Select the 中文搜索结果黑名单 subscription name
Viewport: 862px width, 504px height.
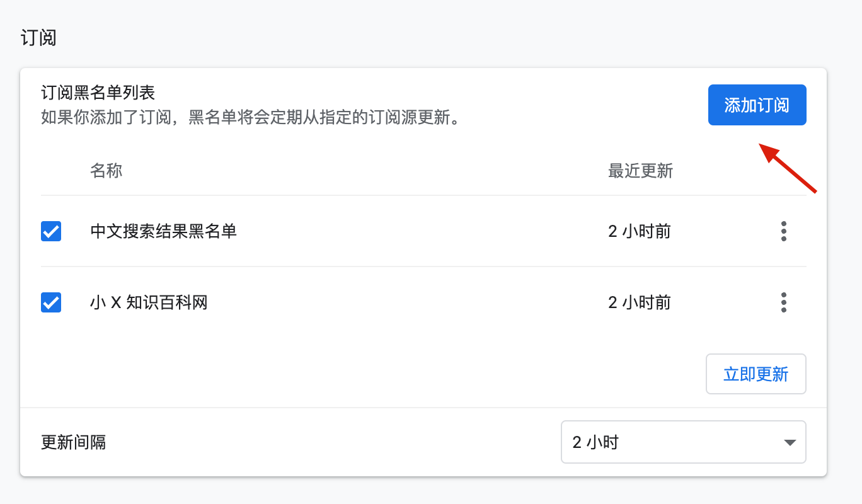click(x=163, y=231)
